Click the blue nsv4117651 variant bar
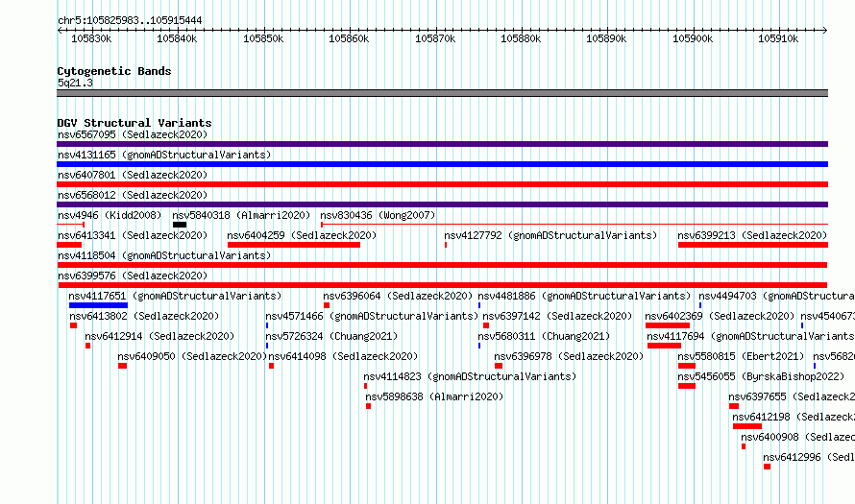 point(98,305)
